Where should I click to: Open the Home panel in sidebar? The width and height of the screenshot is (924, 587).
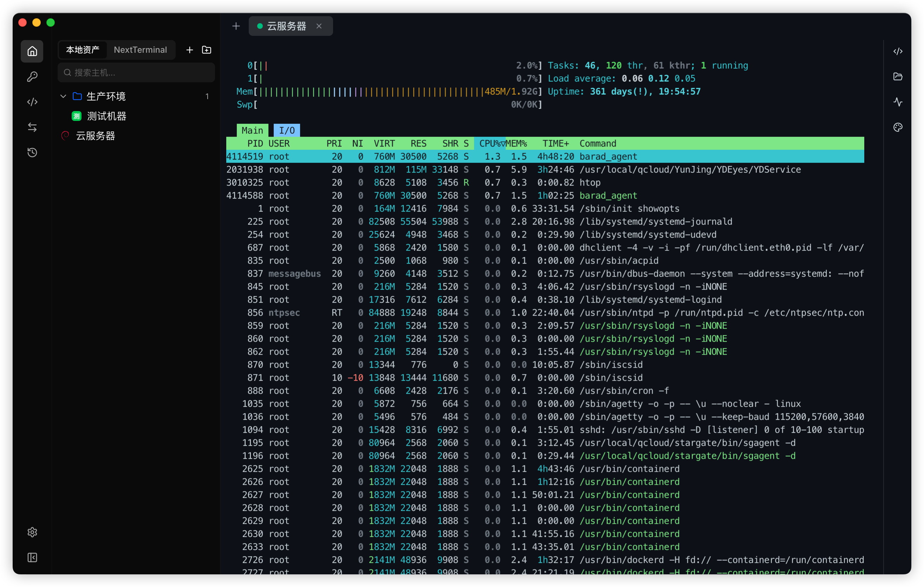32,51
